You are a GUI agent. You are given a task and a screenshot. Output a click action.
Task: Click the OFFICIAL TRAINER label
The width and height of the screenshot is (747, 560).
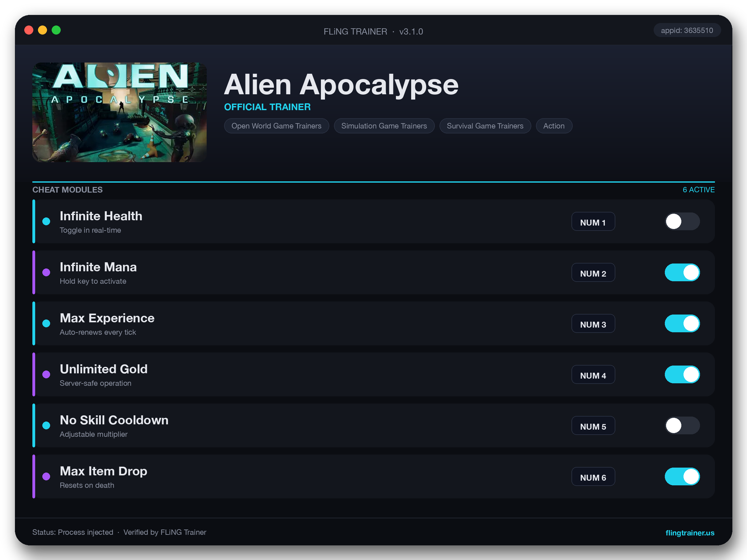click(267, 107)
